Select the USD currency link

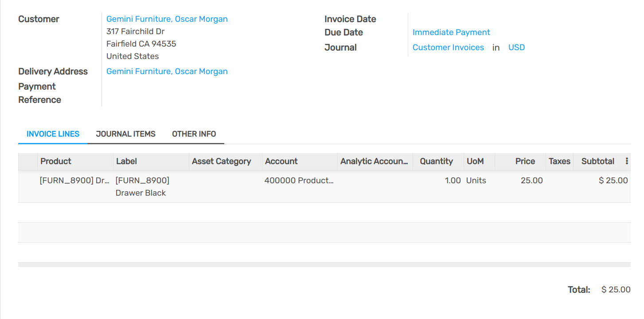click(x=516, y=47)
